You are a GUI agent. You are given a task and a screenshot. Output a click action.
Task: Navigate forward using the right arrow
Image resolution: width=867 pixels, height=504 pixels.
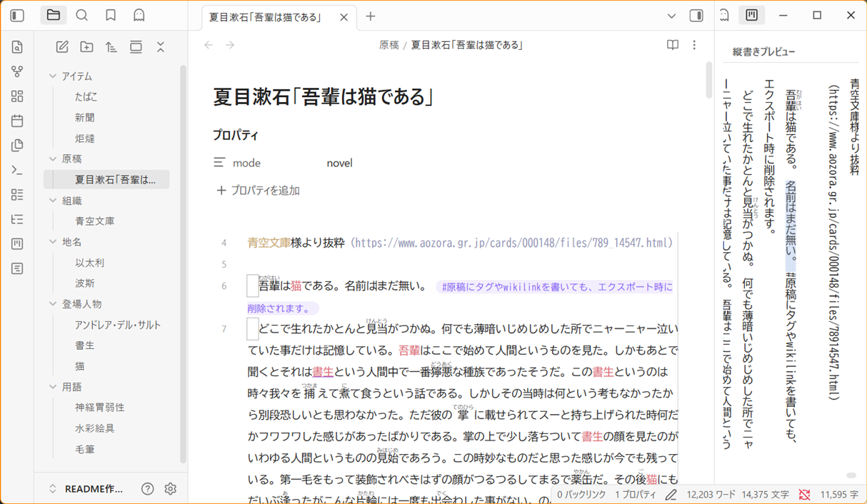pos(230,45)
